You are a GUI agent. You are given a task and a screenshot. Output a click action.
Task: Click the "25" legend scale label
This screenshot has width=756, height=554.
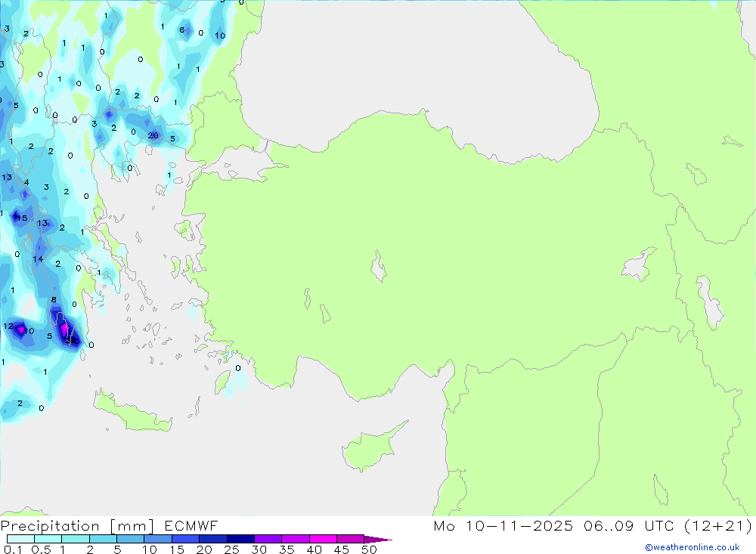tap(231, 549)
